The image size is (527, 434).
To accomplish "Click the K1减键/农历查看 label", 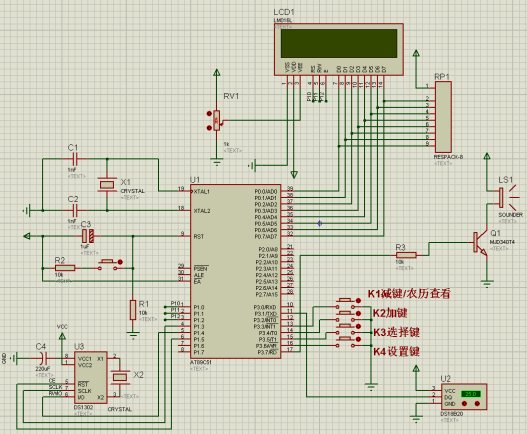I will coord(409,293).
